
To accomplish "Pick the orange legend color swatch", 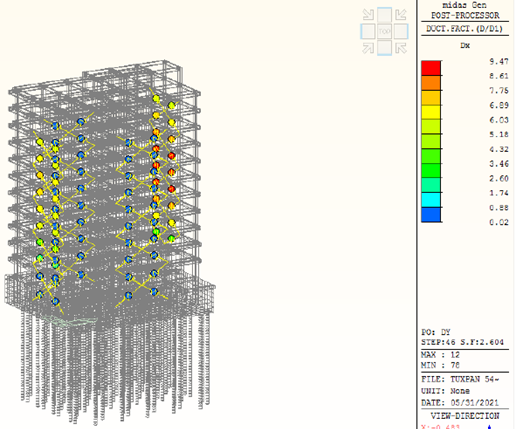I will click(431, 83).
